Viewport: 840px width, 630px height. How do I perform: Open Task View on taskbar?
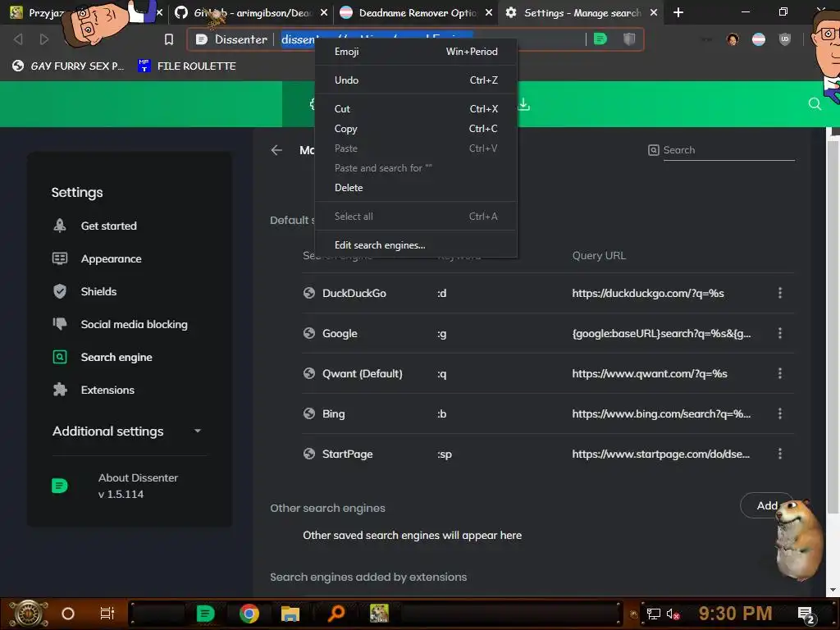coord(107,614)
